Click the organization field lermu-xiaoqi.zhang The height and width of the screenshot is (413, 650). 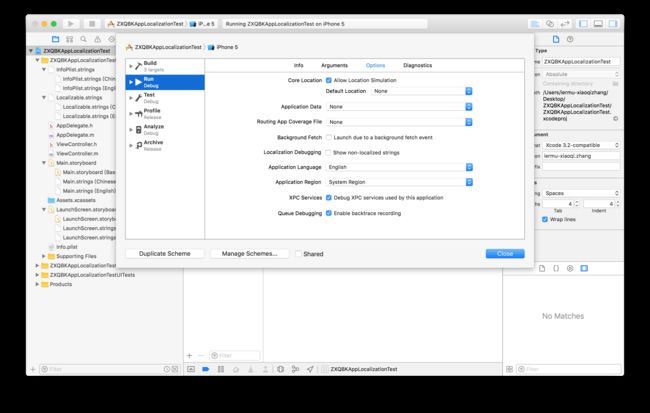point(581,156)
